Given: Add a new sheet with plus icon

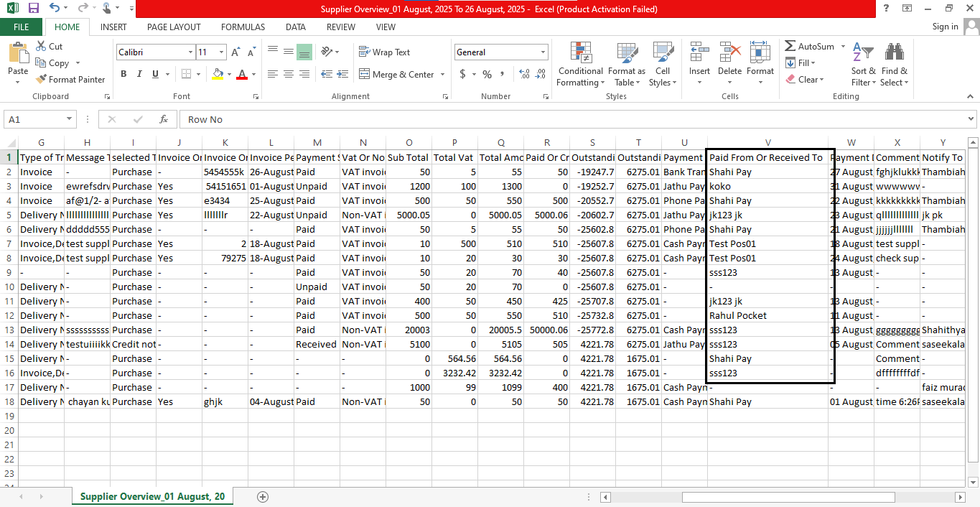Looking at the screenshot, I should click(263, 496).
